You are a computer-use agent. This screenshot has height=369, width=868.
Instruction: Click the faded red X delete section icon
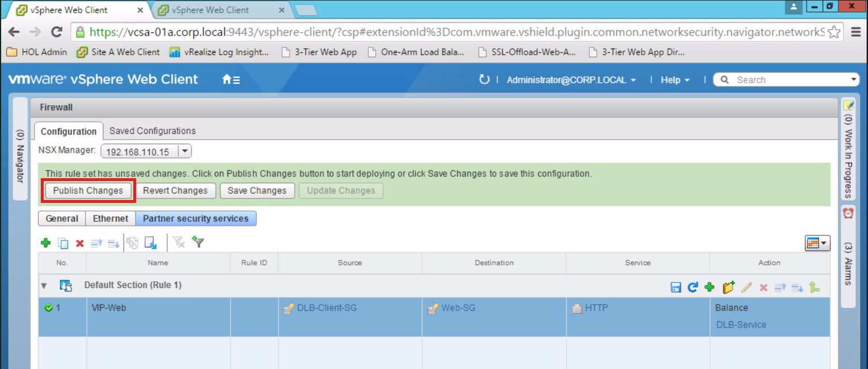(763, 287)
